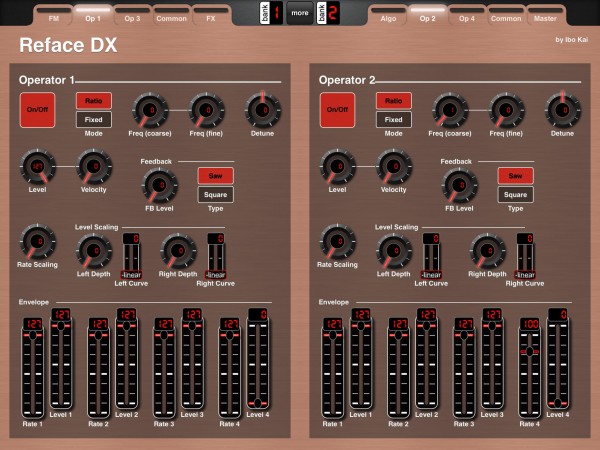Switch to the Op 1 tab
This screenshot has width=600, height=450.
click(93, 16)
